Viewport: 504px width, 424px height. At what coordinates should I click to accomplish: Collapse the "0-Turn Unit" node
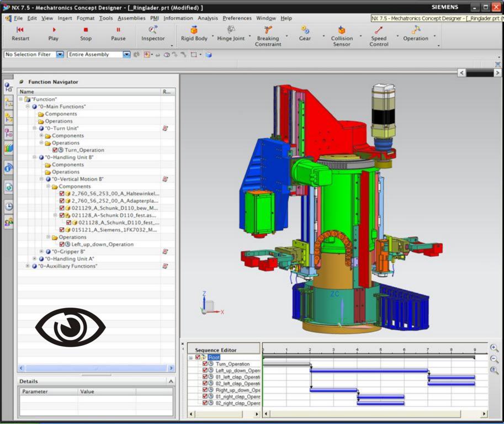point(34,128)
